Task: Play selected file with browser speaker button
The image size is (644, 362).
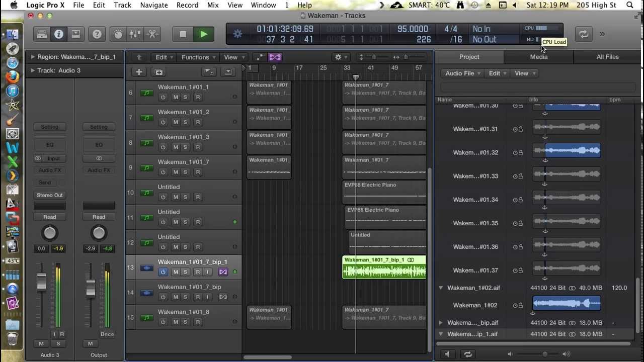Action: [447, 354]
